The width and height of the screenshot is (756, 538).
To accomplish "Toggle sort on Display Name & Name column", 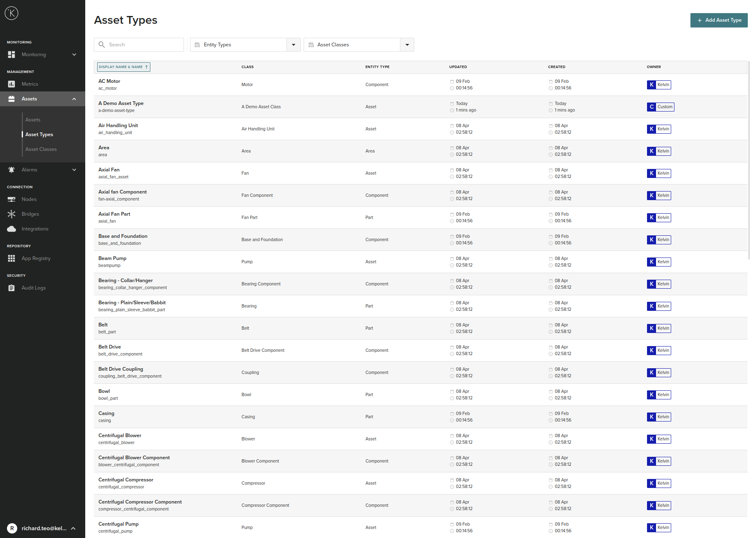I will pos(123,67).
